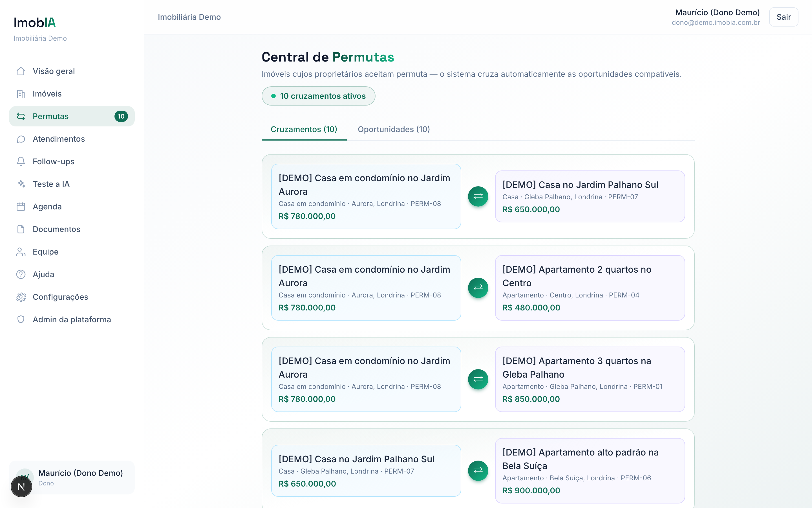Click the Permutas swap arrows sidebar icon
The width and height of the screenshot is (812, 508).
[21, 116]
